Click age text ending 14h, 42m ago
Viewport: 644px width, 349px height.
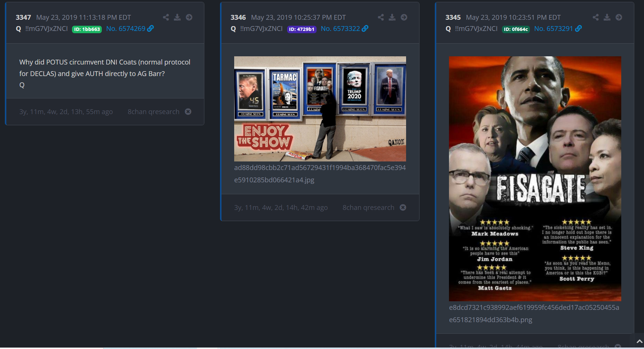(281, 208)
